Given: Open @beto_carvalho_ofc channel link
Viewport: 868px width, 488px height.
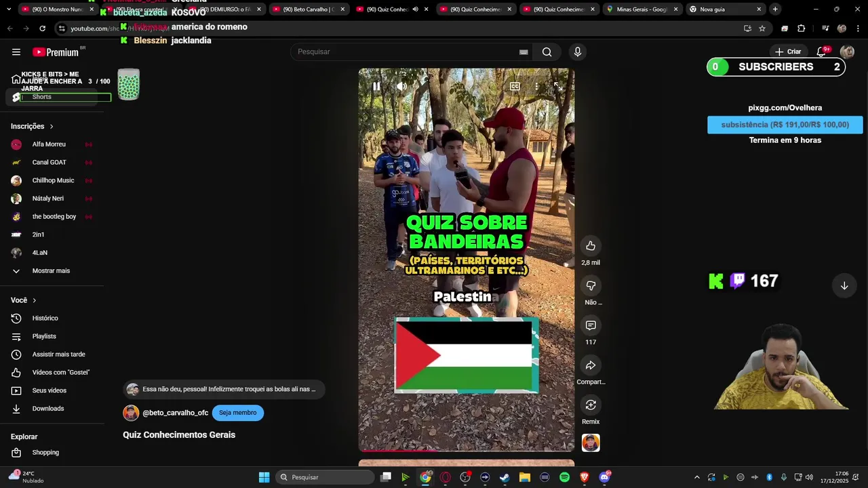Looking at the screenshot, I should (x=176, y=413).
